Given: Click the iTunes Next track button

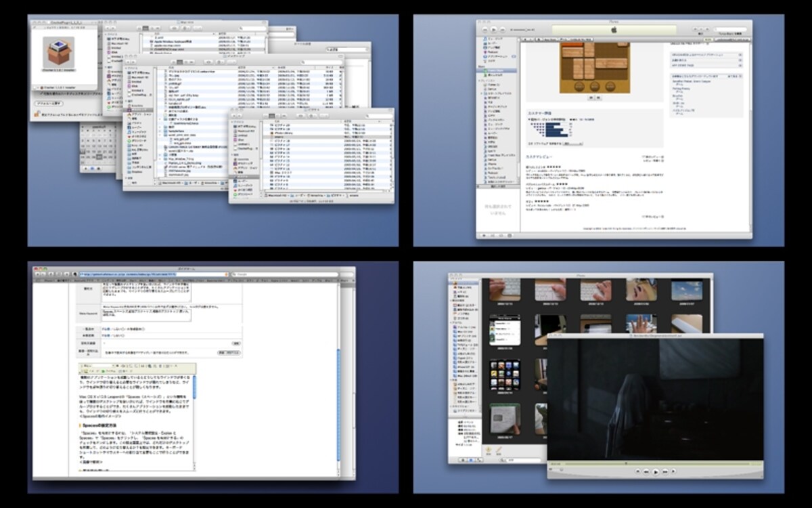Looking at the screenshot, I should pyautogui.click(x=503, y=30).
